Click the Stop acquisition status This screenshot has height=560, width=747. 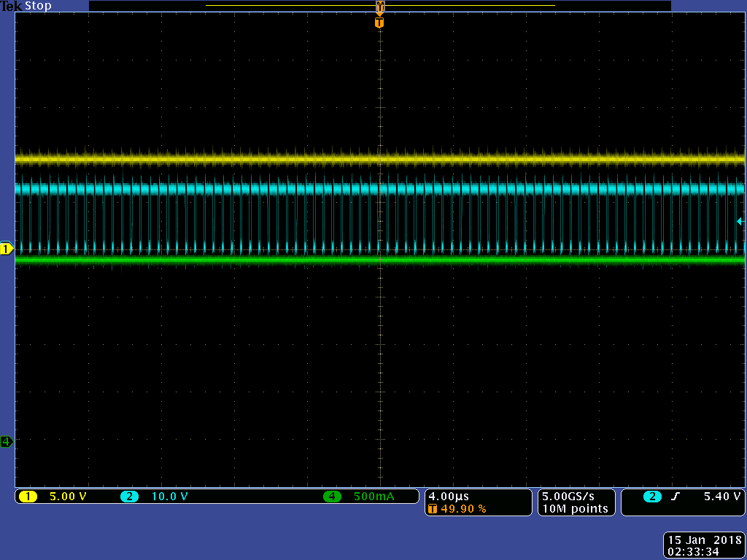(x=38, y=6)
